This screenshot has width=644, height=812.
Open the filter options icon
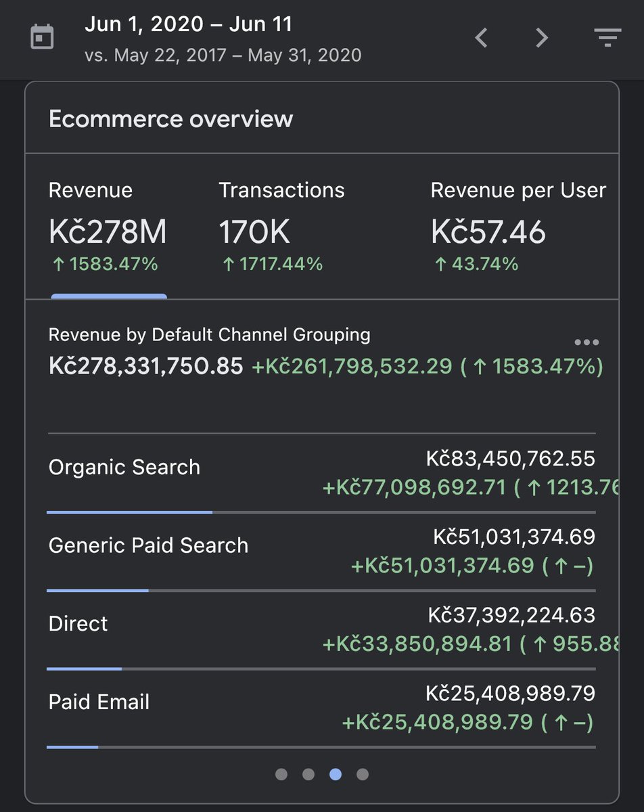point(607,38)
